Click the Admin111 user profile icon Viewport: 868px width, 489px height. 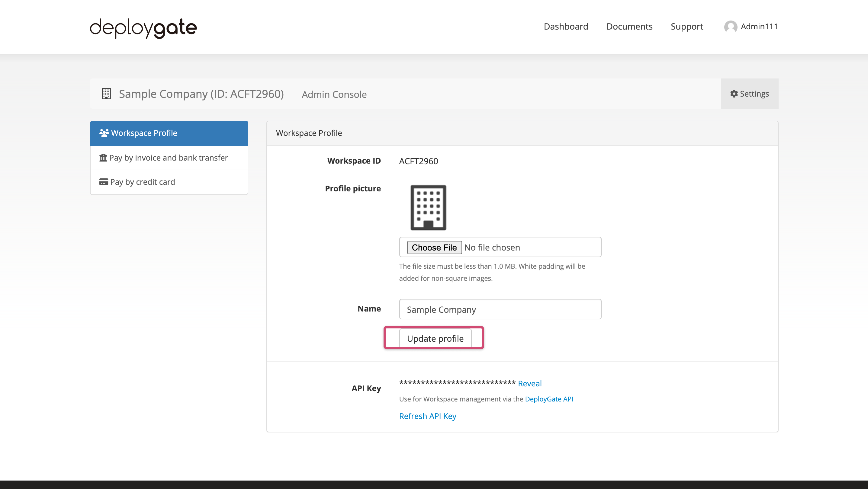pyautogui.click(x=730, y=26)
